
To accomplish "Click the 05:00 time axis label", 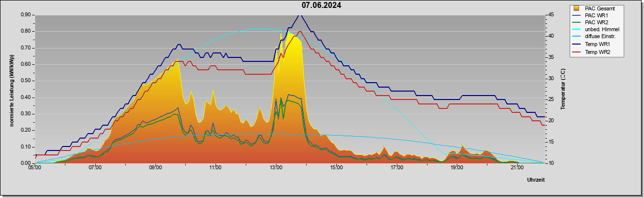I will click(35, 168).
